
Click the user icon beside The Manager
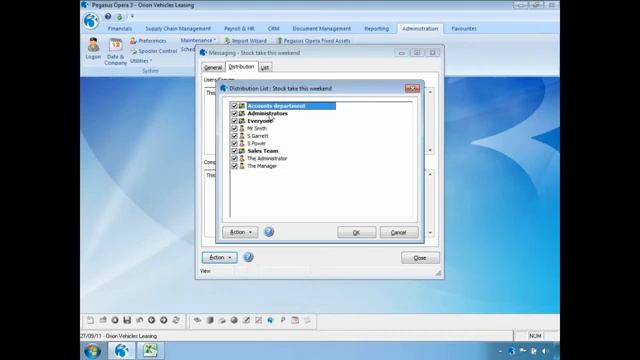(242, 166)
